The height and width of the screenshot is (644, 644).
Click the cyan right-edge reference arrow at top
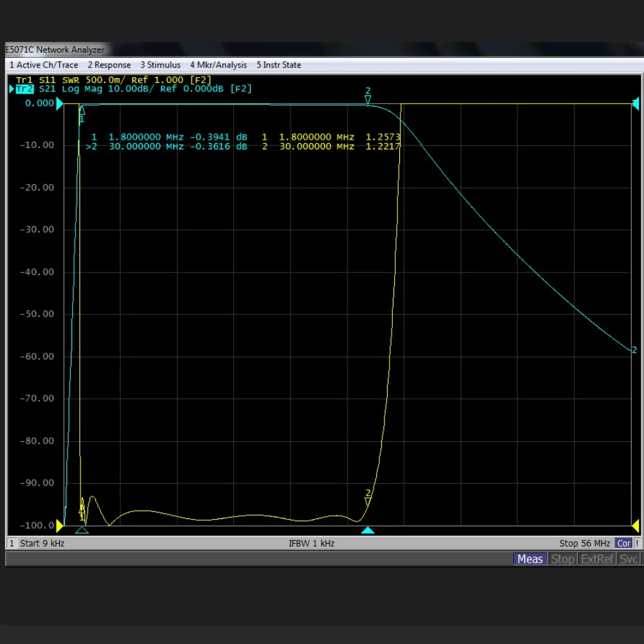coord(636,104)
